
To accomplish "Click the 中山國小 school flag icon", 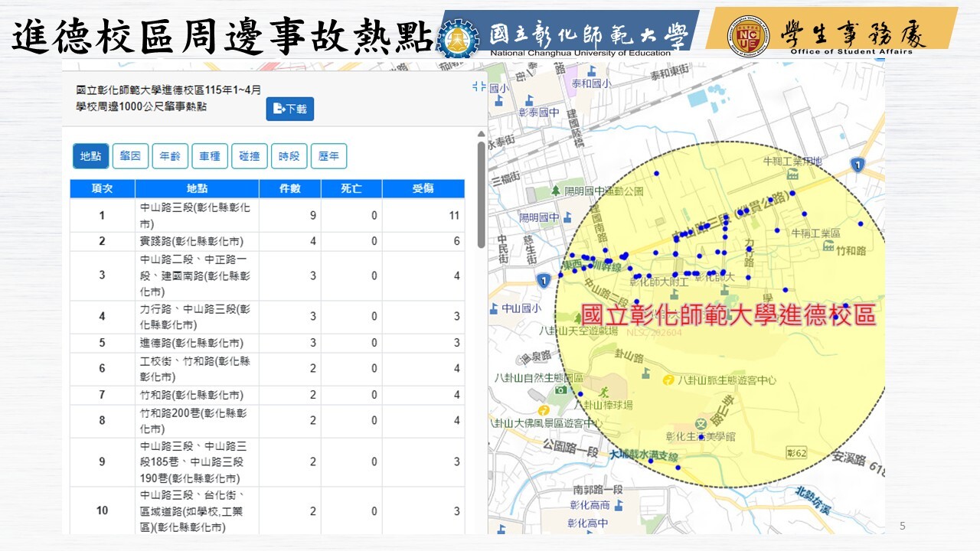I will click(x=495, y=309).
